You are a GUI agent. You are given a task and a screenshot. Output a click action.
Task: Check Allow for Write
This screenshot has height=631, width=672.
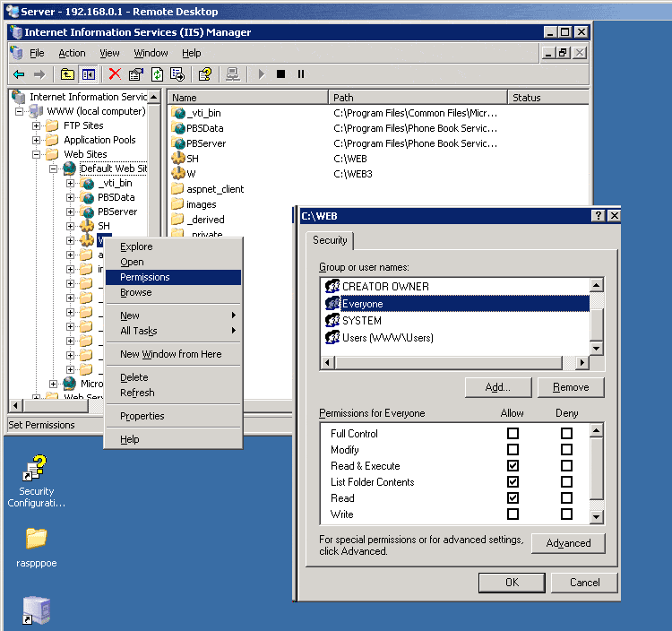(x=513, y=514)
